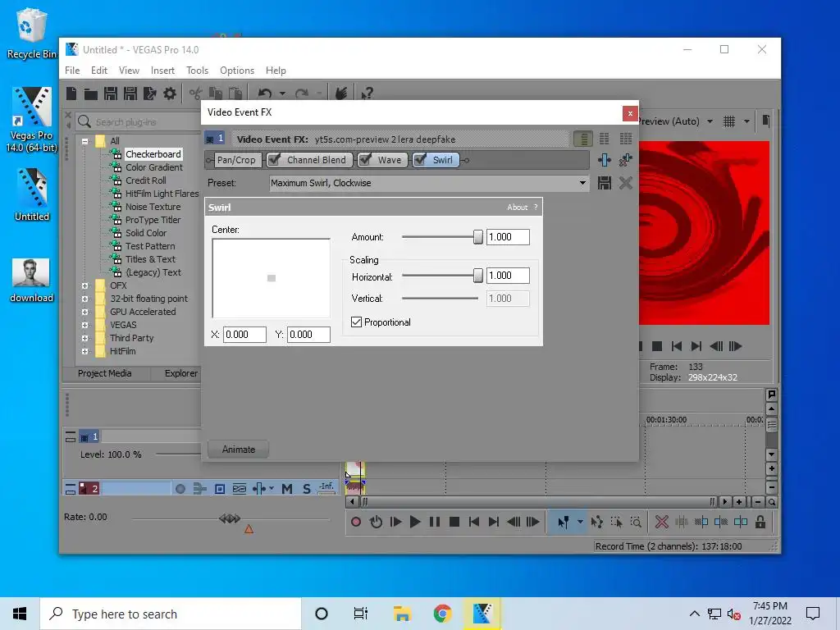
Task: Start playback with the Play button
Action: [414, 522]
